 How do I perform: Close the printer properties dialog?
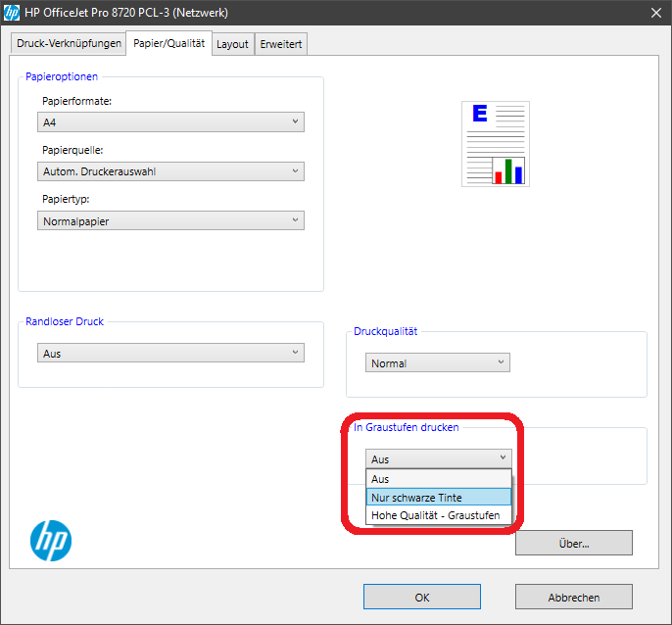pyautogui.click(x=656, y=13)
